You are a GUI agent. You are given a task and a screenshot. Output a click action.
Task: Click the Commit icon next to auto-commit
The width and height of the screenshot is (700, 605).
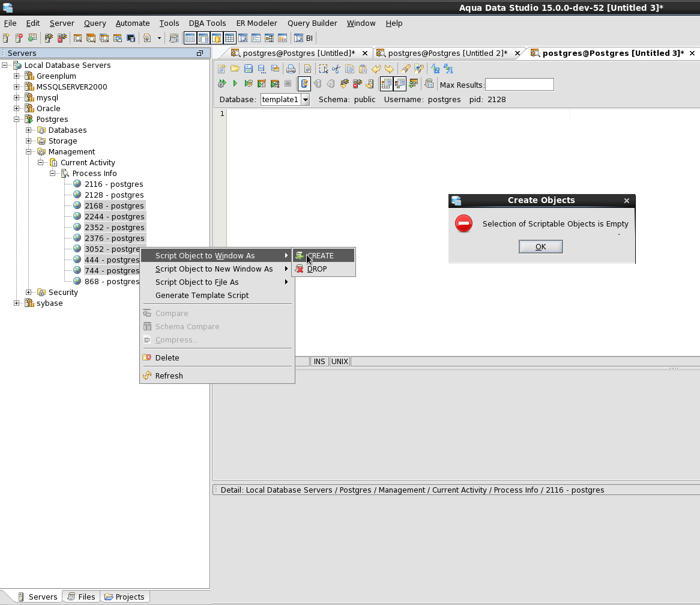coord(318,84)
